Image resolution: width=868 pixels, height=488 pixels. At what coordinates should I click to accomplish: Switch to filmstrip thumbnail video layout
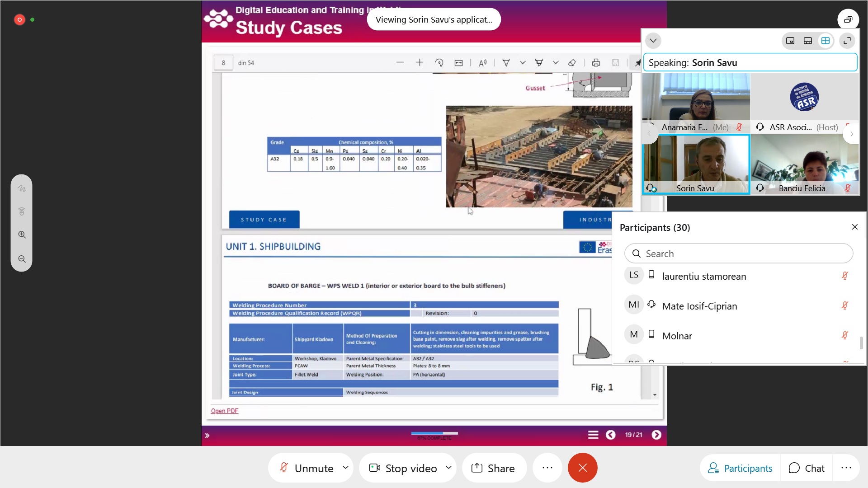tap(807, 41)
